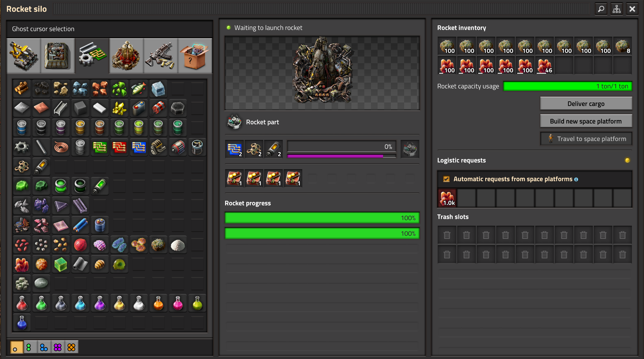Click the processing unit ingredient slot

(x=234, y=149)
